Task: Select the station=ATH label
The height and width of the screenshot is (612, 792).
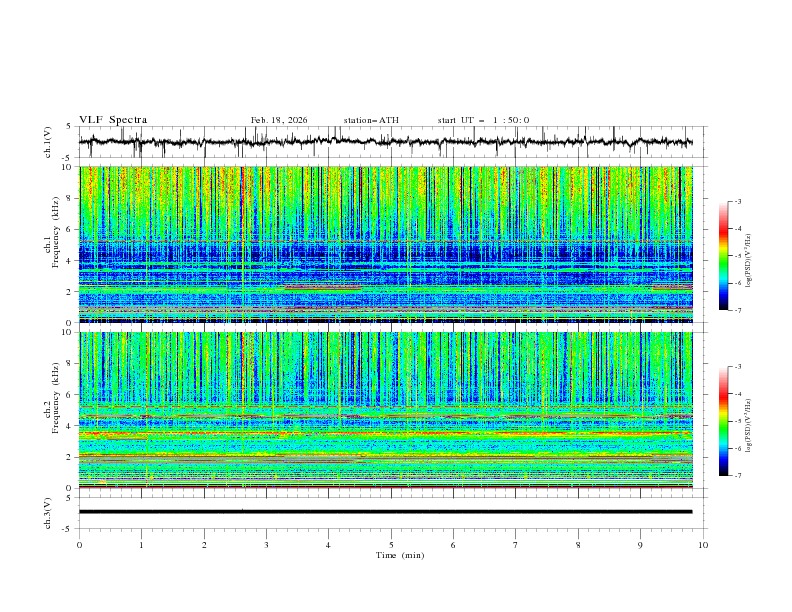Action: click(371, 120)
